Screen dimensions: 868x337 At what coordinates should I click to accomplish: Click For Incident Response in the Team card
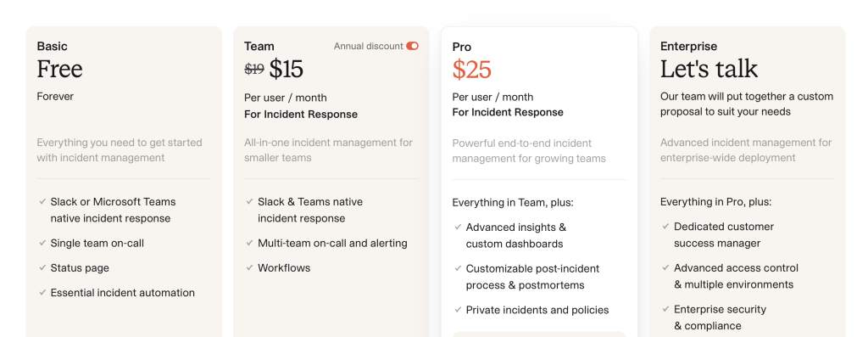(301, 115)
